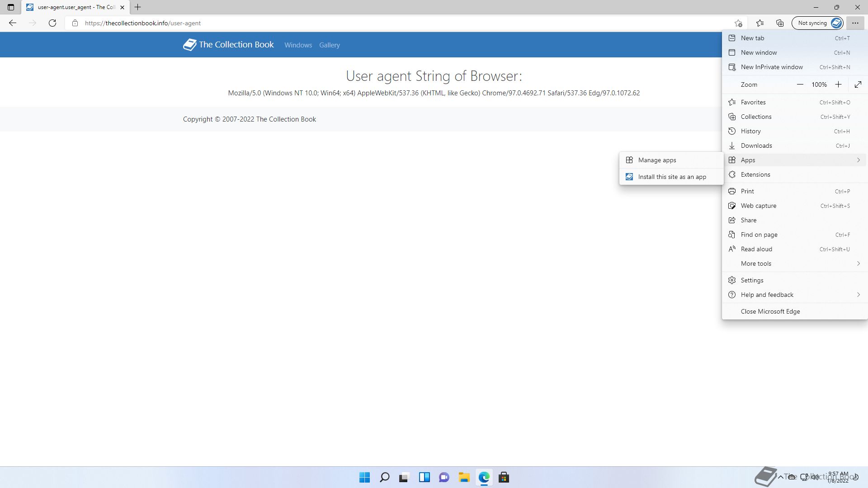The width and height of the screenshot is (868, 488).
Task: Select Find on page
Action: click(795, 235)
